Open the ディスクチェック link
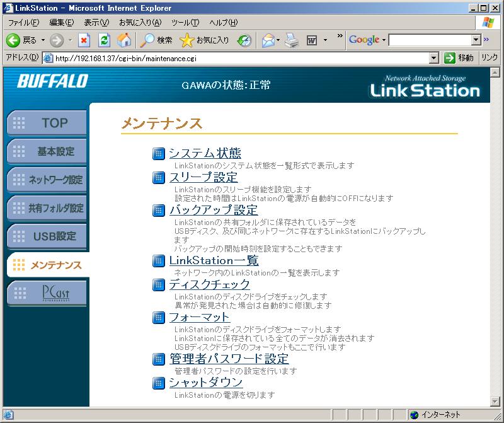 tap(210, 284)
